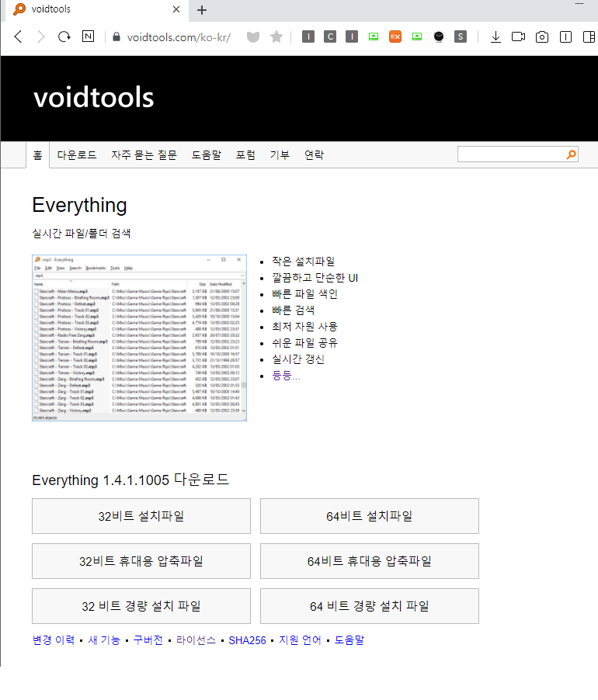Open the 도움말 link below the download buttons

point(349,639)
